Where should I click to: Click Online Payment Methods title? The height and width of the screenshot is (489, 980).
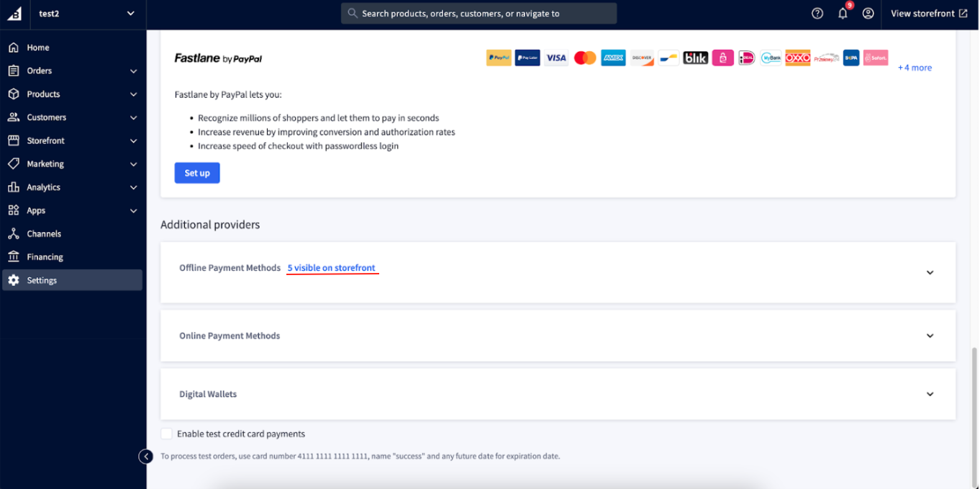[230, 336]
